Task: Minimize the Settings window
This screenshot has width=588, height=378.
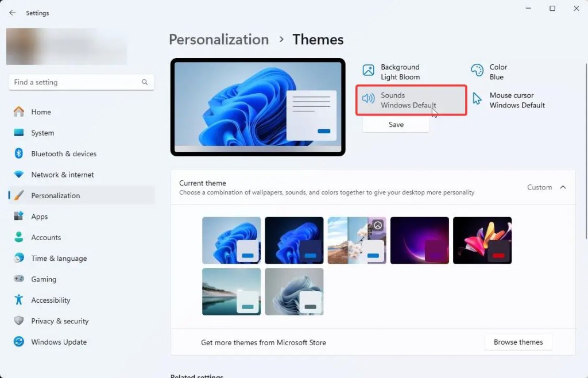Action: [528, 8]
